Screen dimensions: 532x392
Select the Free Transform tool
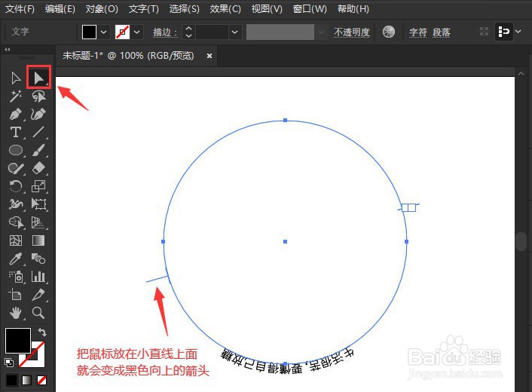[x=38, y=204]
